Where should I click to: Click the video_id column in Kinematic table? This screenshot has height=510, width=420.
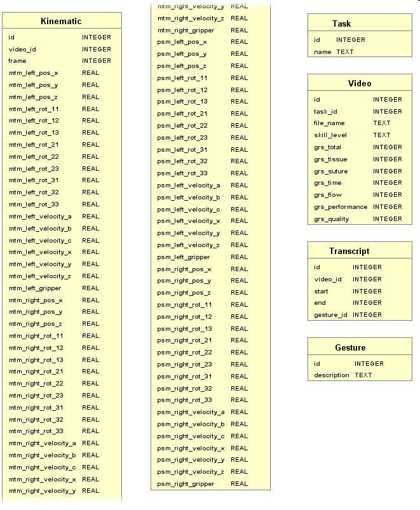pyautogui.click(x=62, y=49)
